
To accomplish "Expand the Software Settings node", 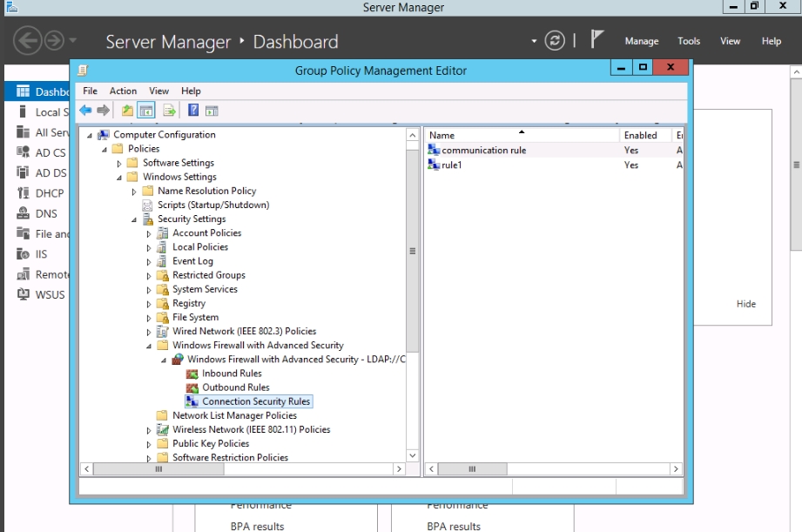I will (119, 164).
